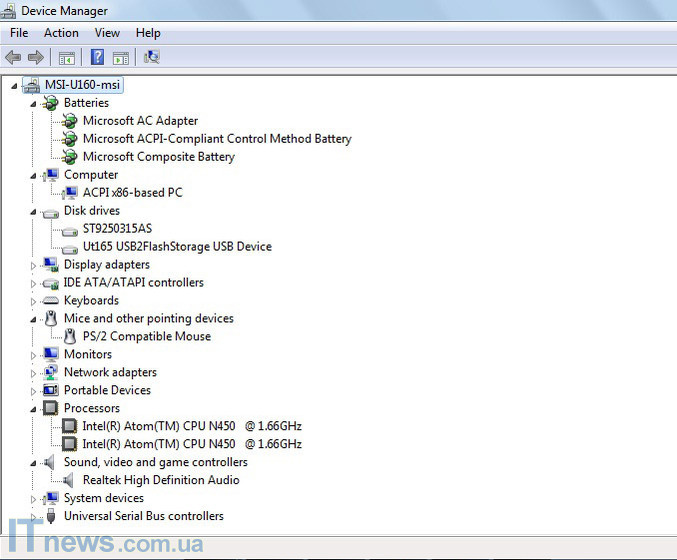
Task: Expand the Display adapters node
Action: pyautogui.click(x=33, y=266)
